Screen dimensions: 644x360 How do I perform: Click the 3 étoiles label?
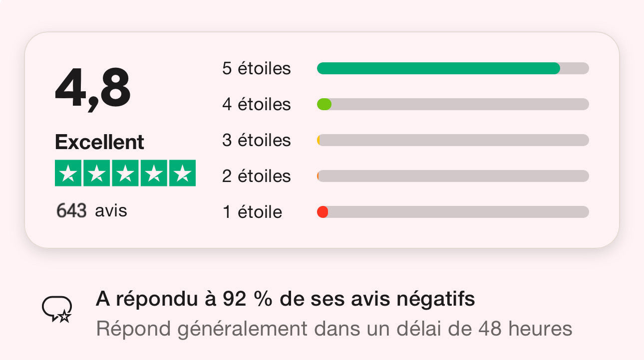(x=256, y=140)
